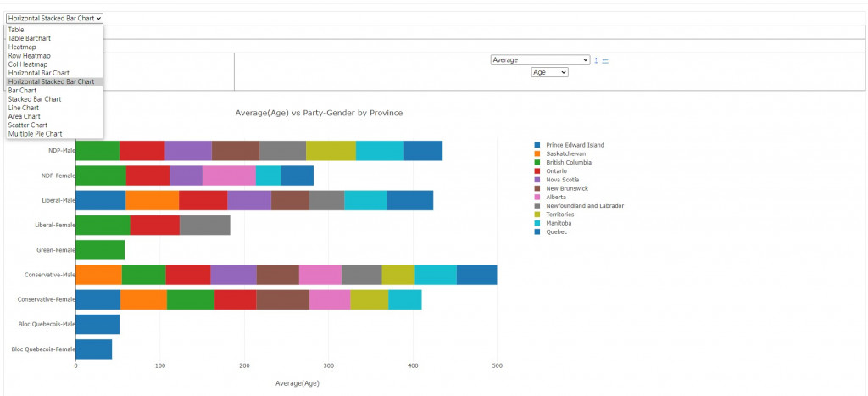Toggle the orange Saskatchewan legend swatch
Image resolution: width=868 pixels, height=396 pixels.
pyautogui.click(x=537, y=153)
